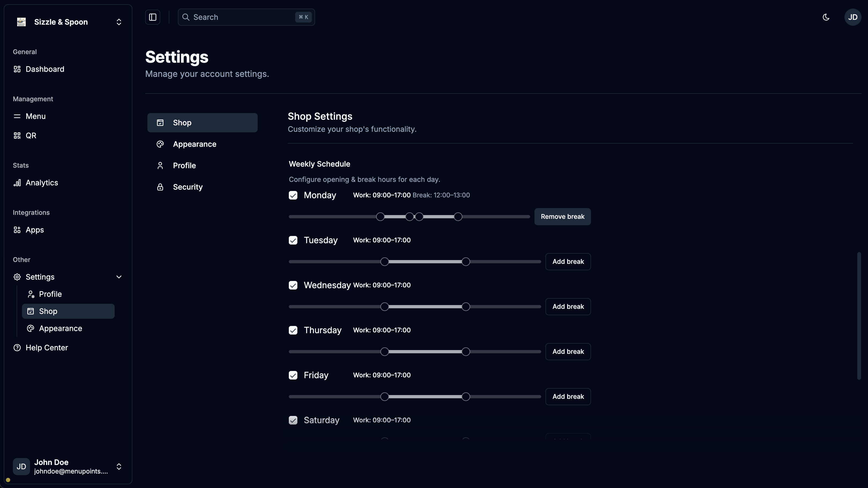Toggle the sidebar panel icon
This screenshot has height=488, width=868.
[153, 17]
